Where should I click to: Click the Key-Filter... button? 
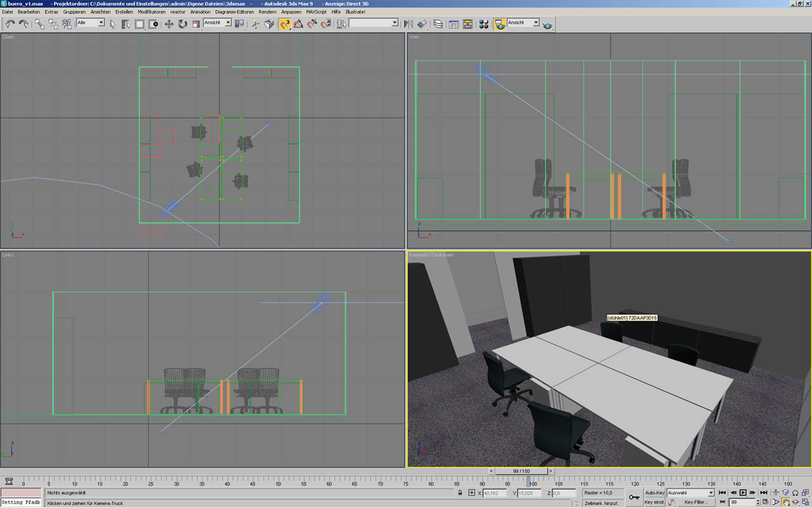coord(696,502)
